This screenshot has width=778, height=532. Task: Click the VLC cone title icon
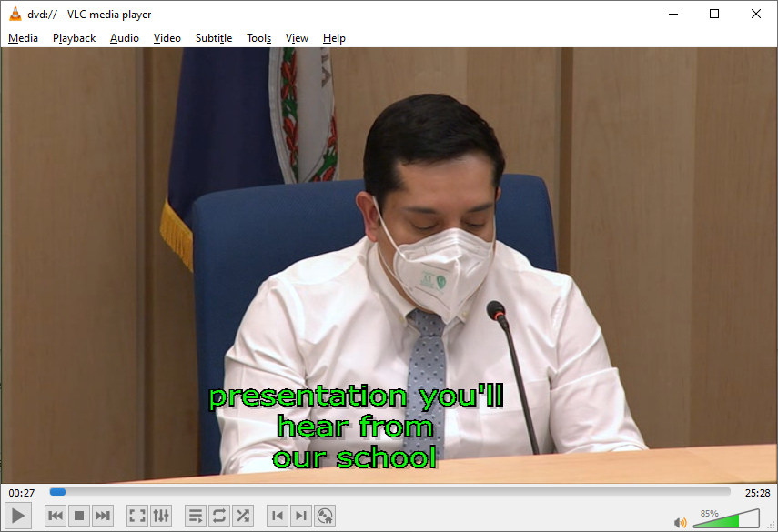coord(15,14)
